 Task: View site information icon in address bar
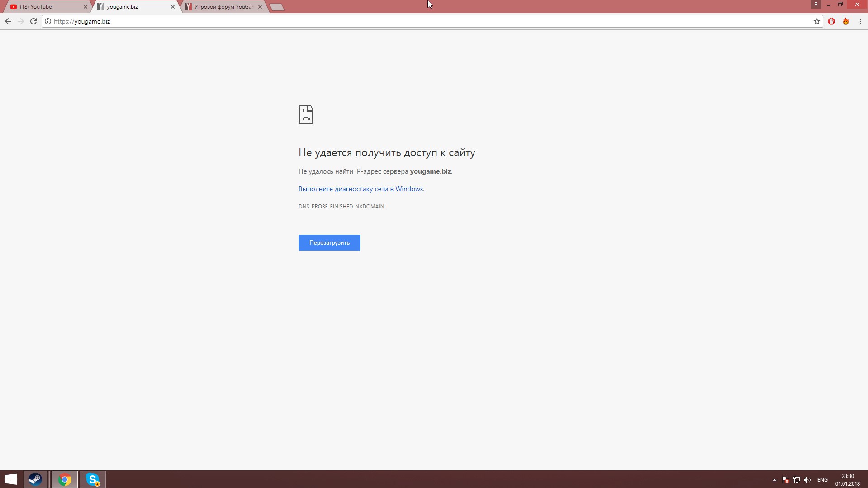click(48, 21)
